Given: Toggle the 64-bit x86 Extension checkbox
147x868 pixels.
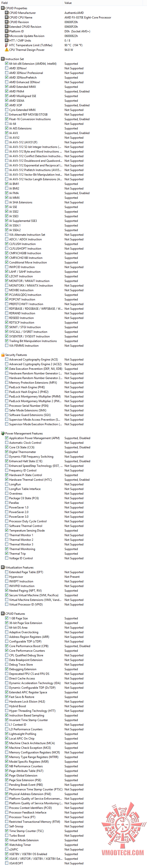Looking at the screenshot, I should (x=7, y=64).
